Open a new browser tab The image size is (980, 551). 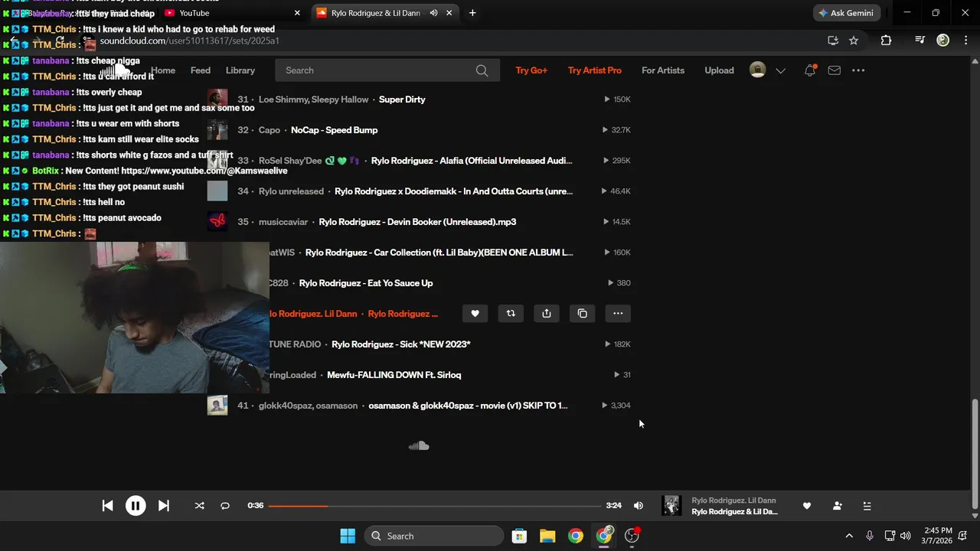tap(472, 13)
